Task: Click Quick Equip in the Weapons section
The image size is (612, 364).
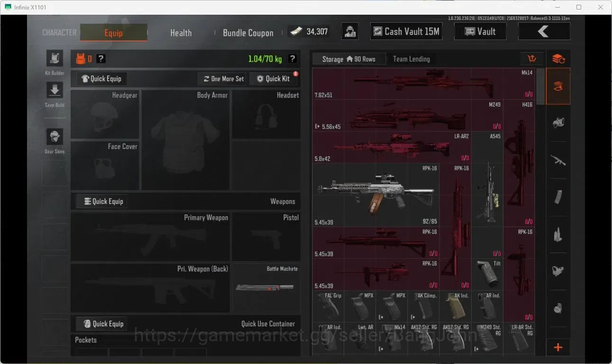Action: click(101, 201)
